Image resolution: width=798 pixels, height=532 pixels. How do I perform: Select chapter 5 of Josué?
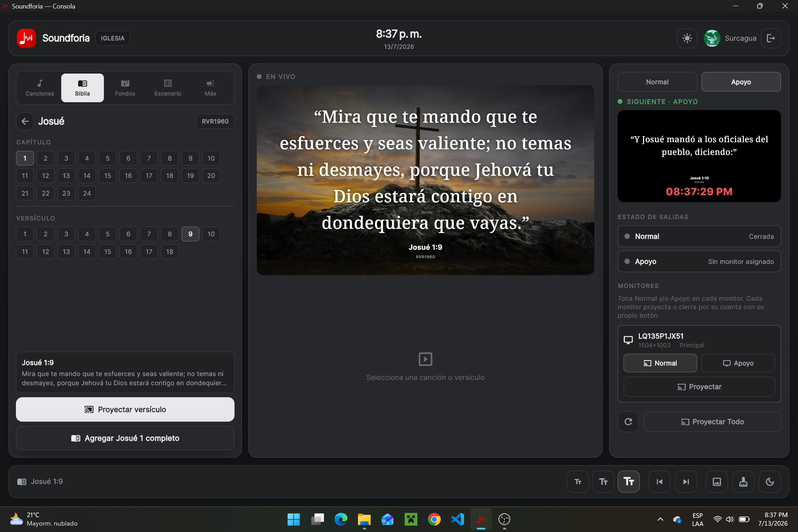(108, 158)
